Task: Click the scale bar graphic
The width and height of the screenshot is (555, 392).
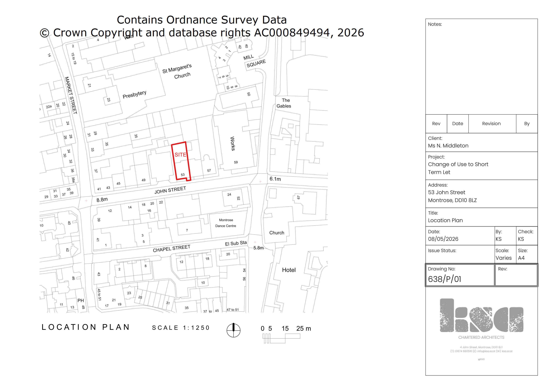Action: (x=281, y=338)
